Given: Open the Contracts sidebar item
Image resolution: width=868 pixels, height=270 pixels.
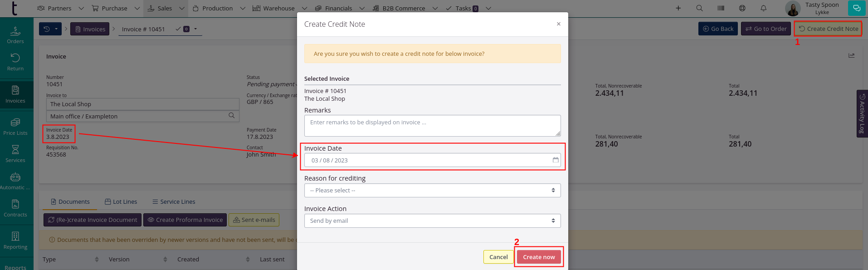Looking at the screenshot, I should pos(15,208).
